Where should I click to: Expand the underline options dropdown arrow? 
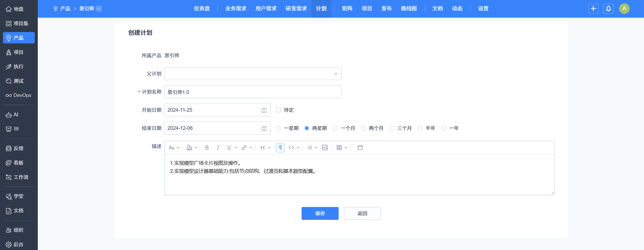[236, 148]
